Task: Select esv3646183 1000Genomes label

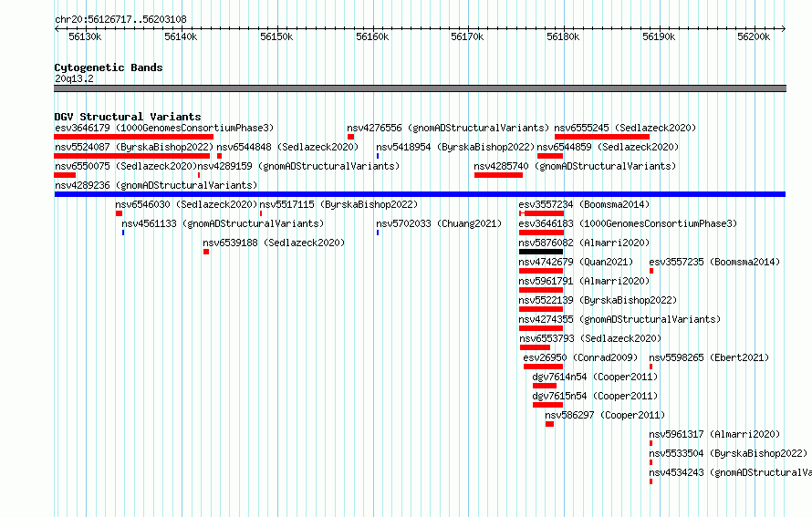Action: coord(628,223)
